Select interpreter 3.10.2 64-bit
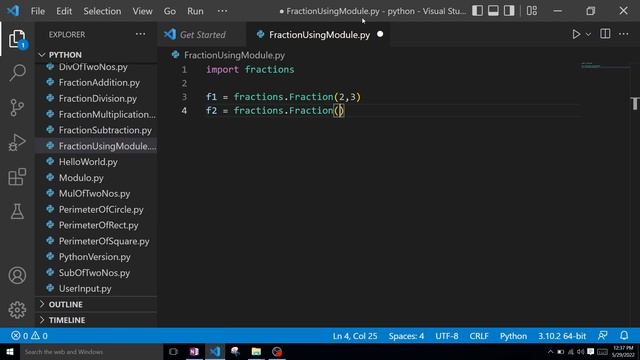 click(x=562, y=336)
